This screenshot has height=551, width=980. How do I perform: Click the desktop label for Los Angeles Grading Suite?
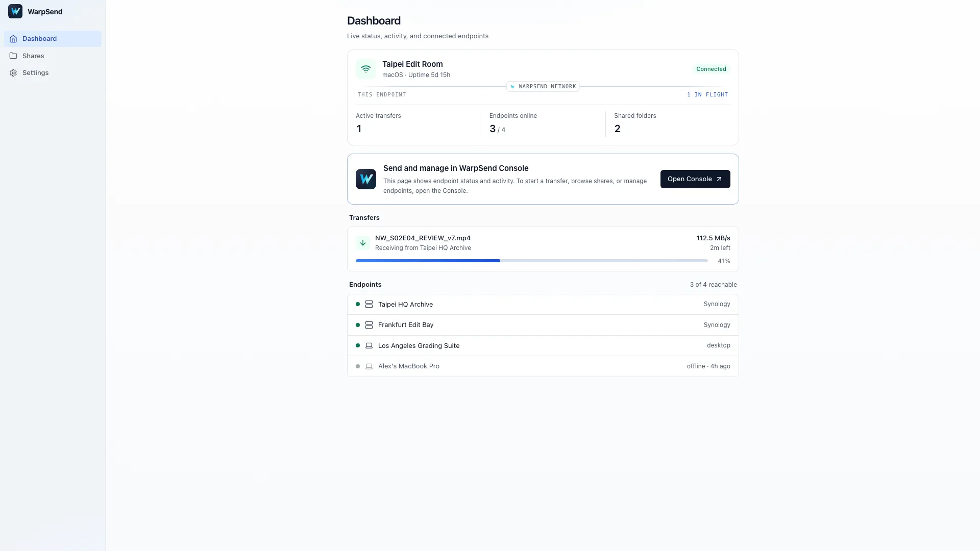tap(718, 346)
